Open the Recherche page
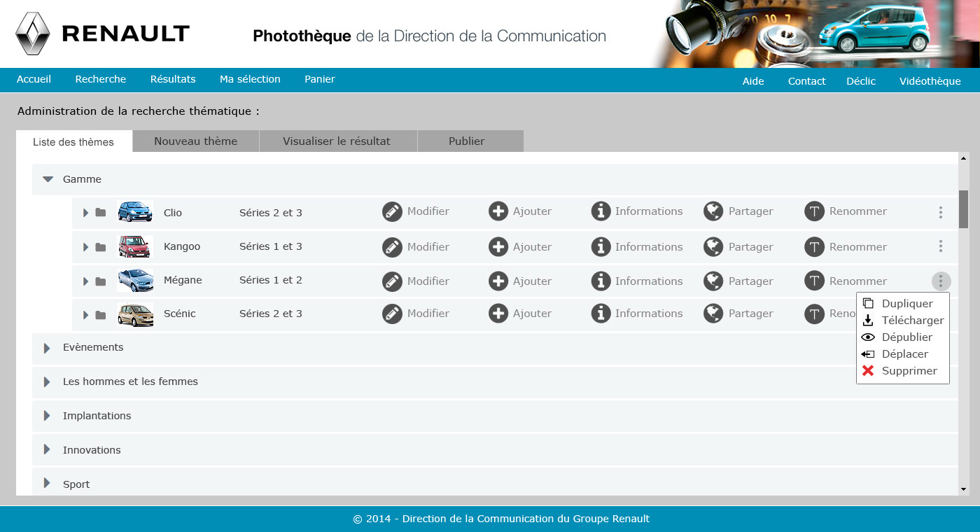This screenshot has width=980, height=532. (101, 79)
